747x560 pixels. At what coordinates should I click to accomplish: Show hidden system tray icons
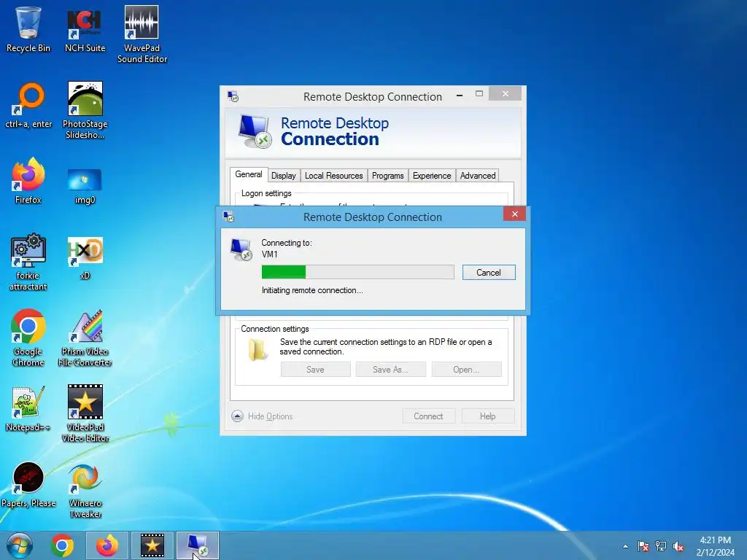pos(625,546)
